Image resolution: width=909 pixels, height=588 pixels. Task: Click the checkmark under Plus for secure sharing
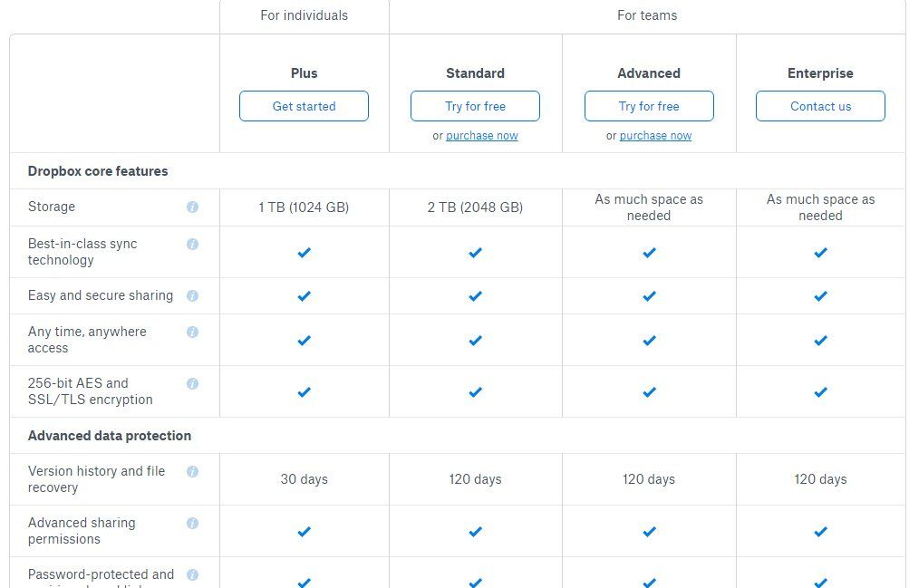point(304,295)
